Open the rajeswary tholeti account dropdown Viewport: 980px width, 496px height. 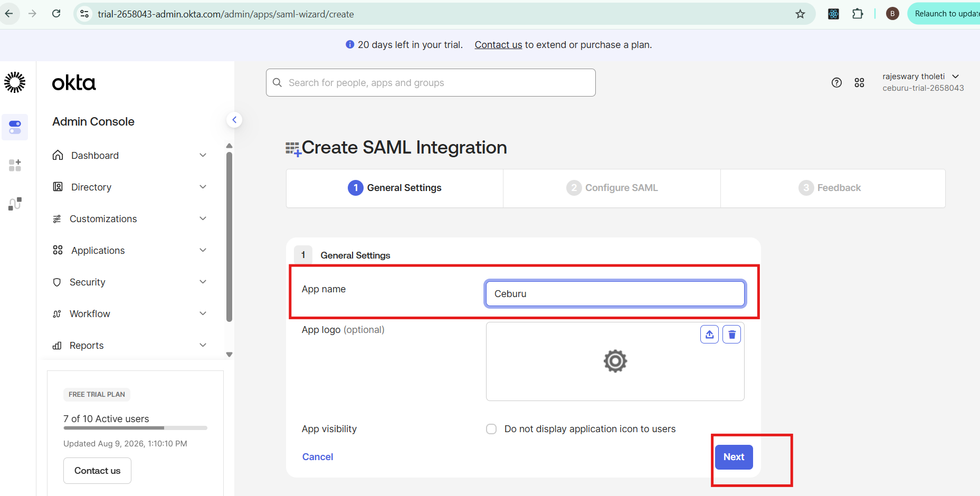click(922, 82)
